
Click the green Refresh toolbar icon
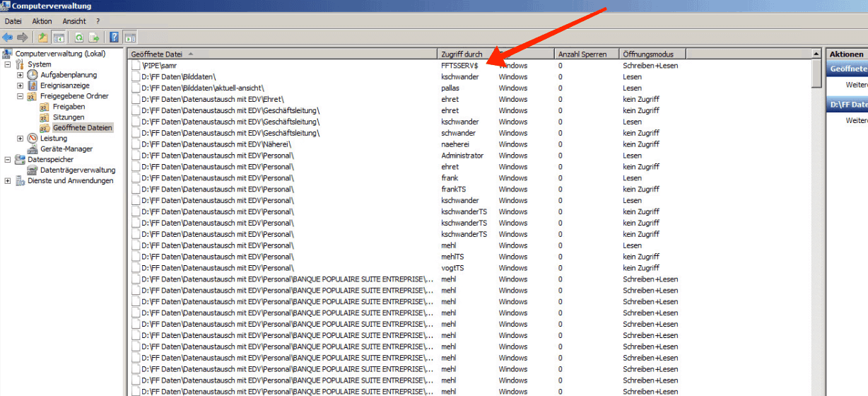click(79, 37)
